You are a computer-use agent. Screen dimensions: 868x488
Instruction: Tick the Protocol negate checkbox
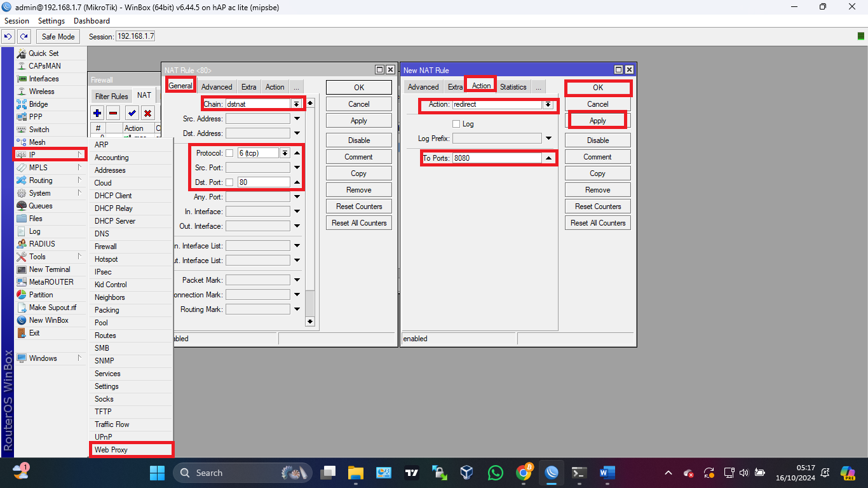[229, 153]
